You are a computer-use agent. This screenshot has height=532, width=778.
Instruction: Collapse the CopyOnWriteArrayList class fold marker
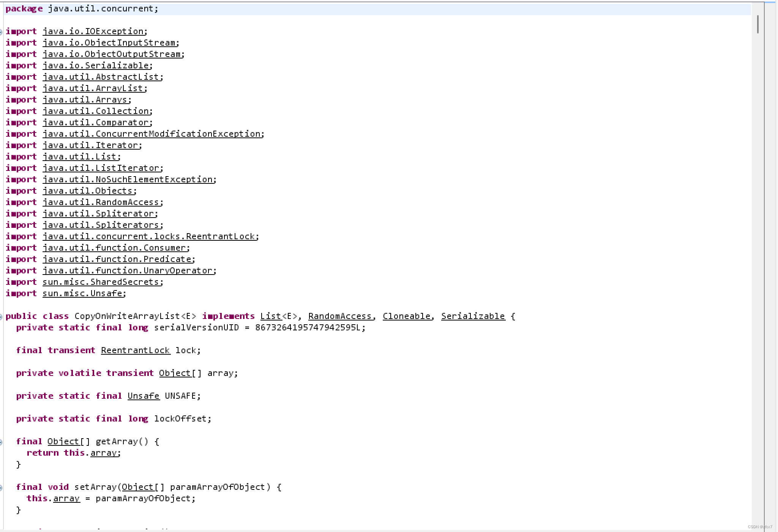click(1, 317)
